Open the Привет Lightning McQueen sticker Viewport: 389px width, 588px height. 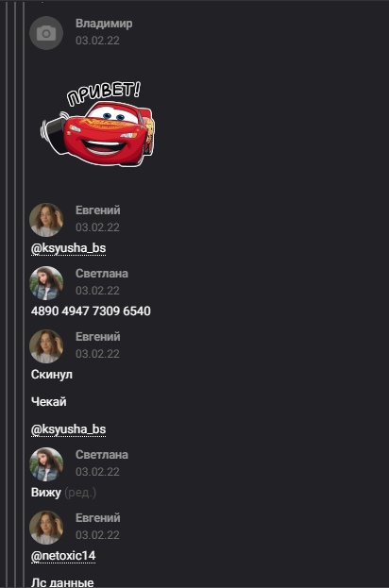coord(97,125)
